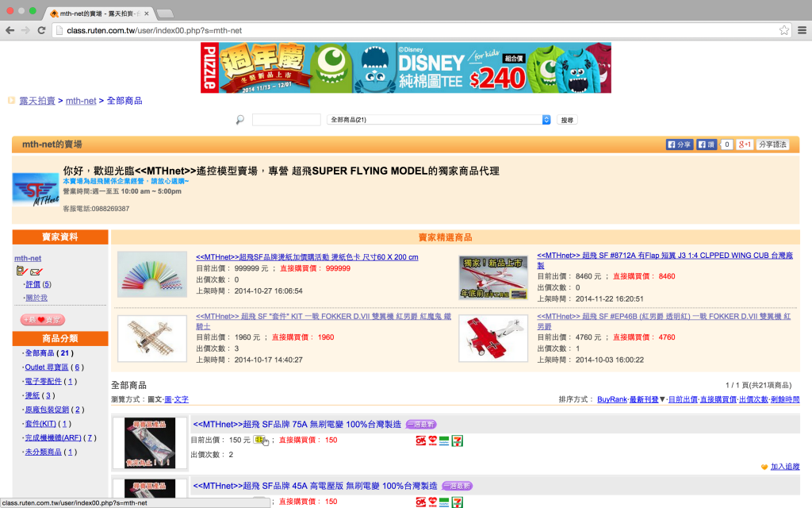
Task: Add seller to favorites (+最愛賣家)
Action: 43,320
